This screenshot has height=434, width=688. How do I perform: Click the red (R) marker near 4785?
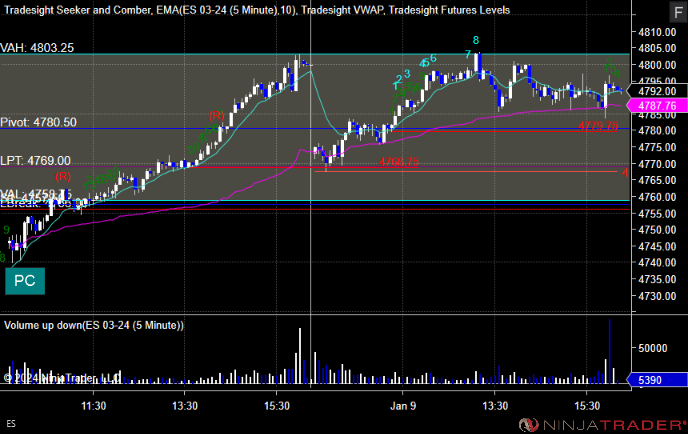point(216,116)
